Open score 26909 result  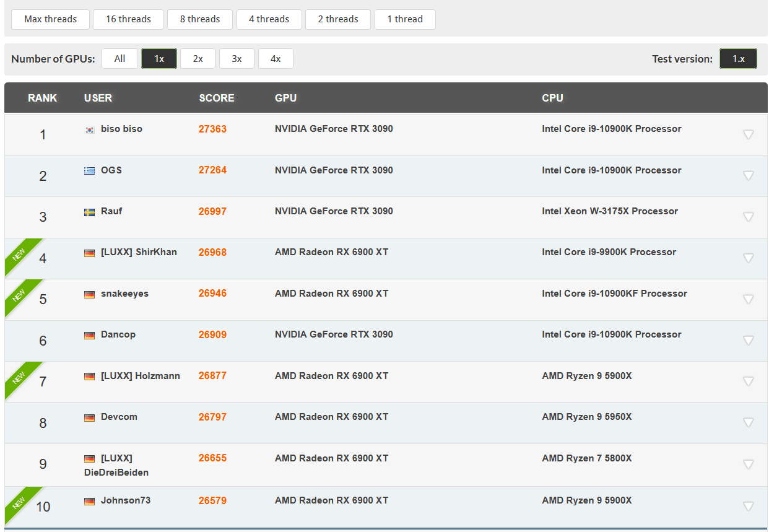[212, 334]
